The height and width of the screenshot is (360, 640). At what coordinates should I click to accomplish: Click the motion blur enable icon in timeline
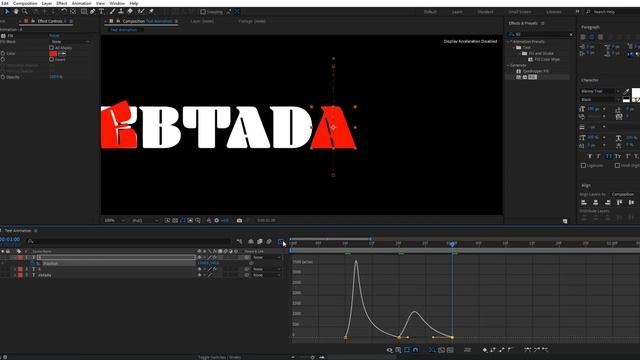269,242
